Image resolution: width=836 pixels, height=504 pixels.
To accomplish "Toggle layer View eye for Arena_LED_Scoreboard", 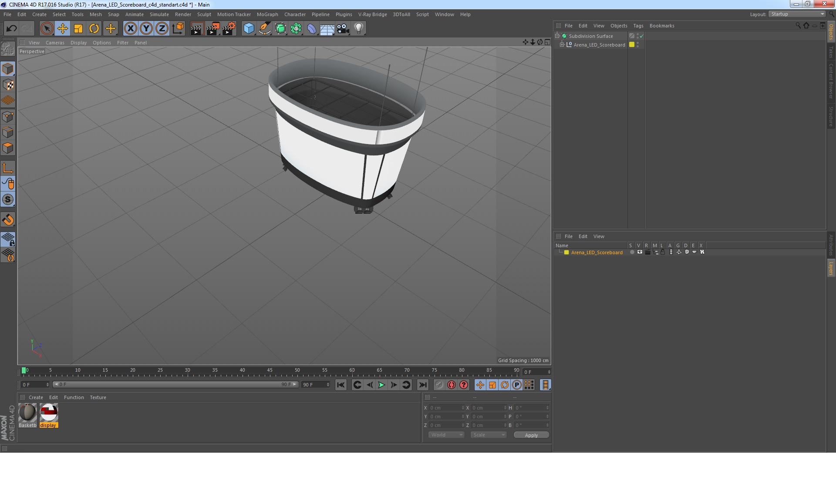I will tap(640, 252).
